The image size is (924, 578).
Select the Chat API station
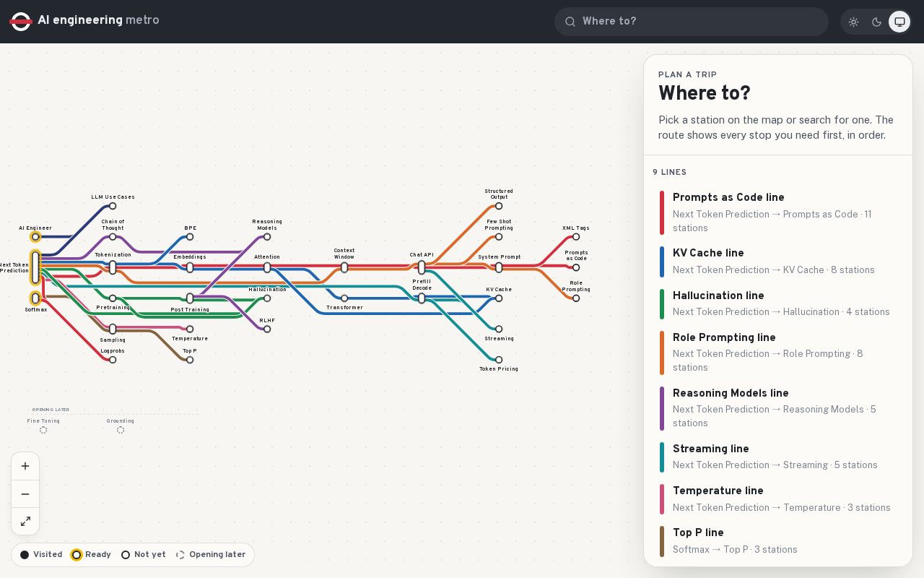422,267
